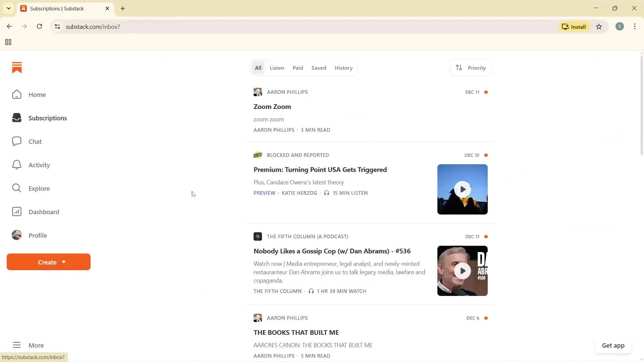Open the Home section in the sidebar
644x362 pixels.
[37, 95]
